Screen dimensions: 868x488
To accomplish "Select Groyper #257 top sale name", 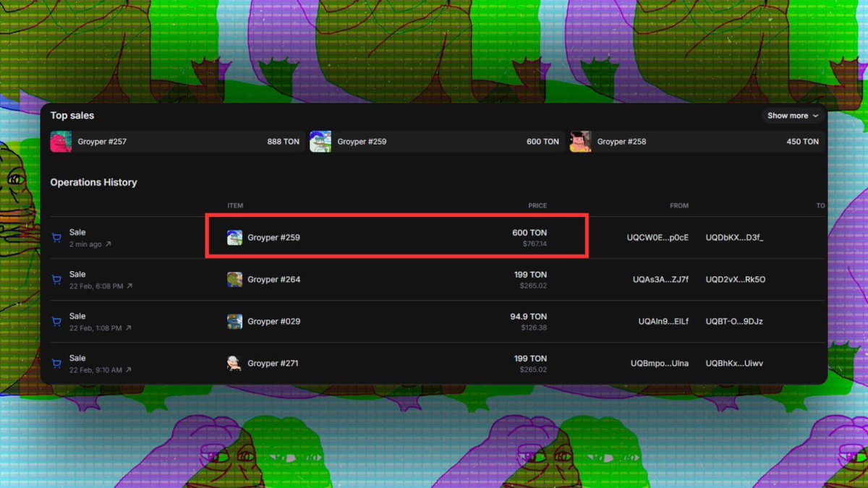I will pyautogui.click(x=102, y=142).
